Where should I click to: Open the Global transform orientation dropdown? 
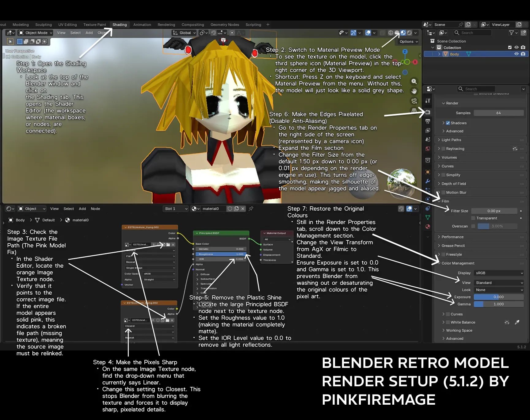(x=184, y=33)
